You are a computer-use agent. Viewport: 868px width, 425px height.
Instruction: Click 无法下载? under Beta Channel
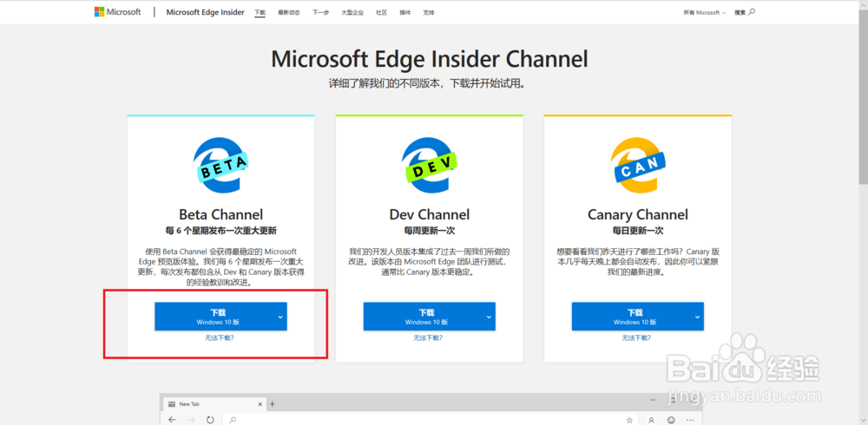point(220,337)
